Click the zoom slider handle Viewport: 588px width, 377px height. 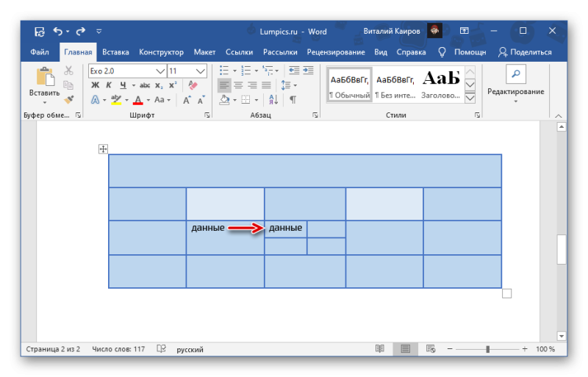[x=487, y=349]
